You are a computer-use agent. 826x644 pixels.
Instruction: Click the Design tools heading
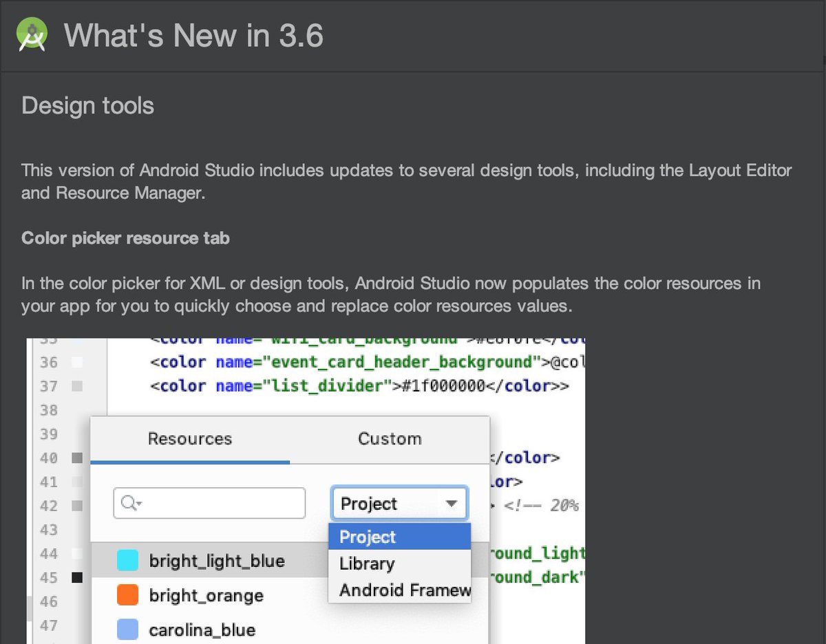(x=88, y=106)
